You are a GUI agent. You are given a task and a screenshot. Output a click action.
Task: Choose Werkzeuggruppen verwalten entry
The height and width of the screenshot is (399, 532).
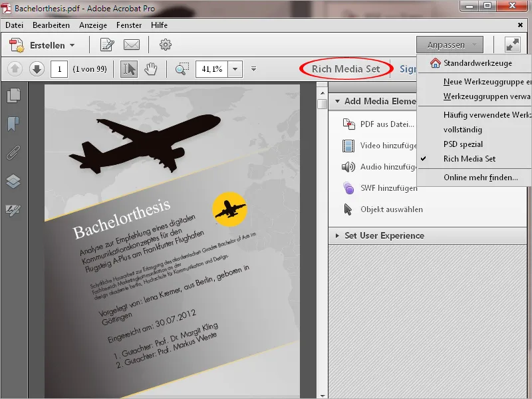coord(487,96)
